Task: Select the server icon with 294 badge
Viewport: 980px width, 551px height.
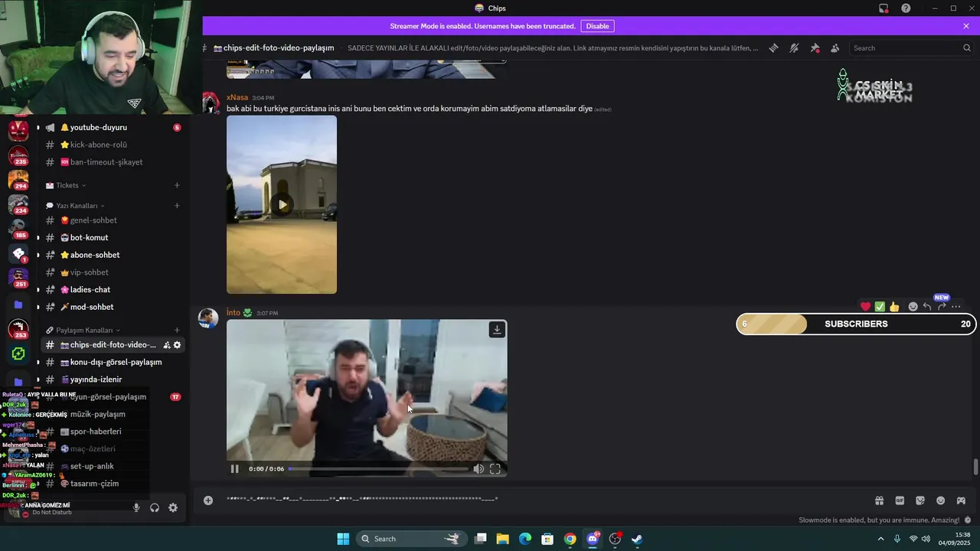Action: tap(18, 180)
